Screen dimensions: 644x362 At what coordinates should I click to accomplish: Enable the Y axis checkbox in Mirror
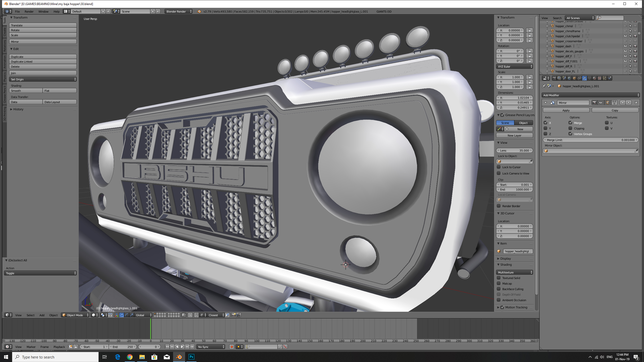(545, 128)
